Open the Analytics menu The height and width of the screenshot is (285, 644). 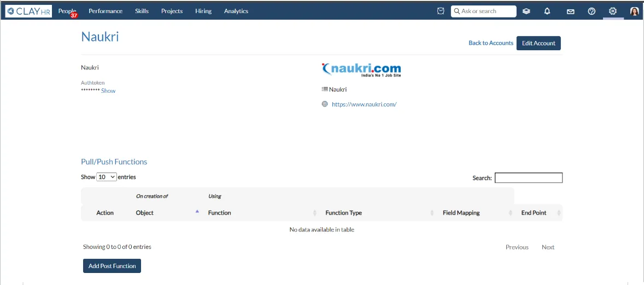pyautogui.click(x=236, y=11)
